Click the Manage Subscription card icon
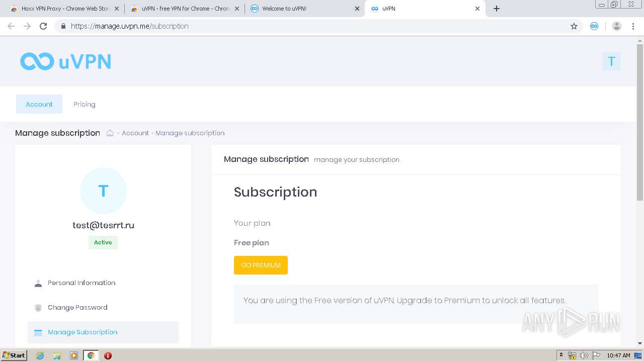Viewport: 644px width, 362px height. point(38,332)
